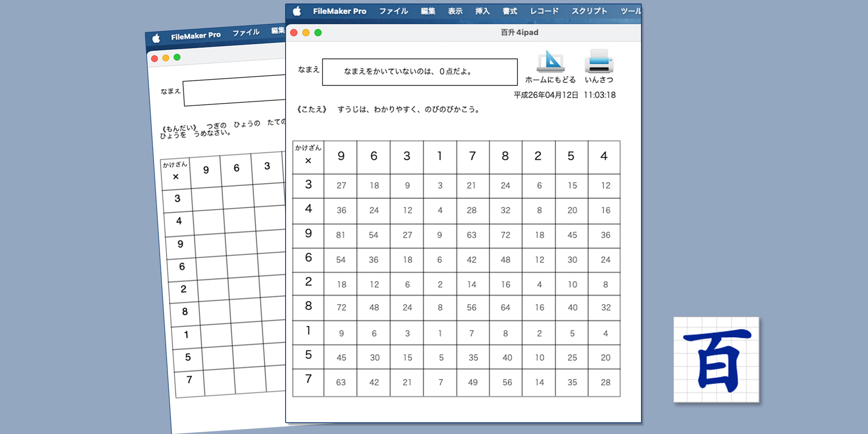Viewport: 868px width, 434px height.
Task: Click the いんさつ printer icon
Action: coord(599,62)
